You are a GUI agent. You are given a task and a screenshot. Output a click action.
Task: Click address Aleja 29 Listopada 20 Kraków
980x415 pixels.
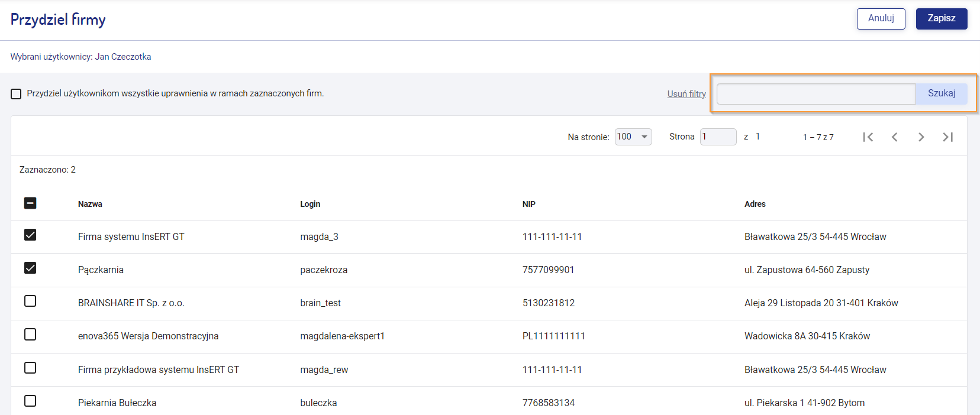tap(821, 303)
